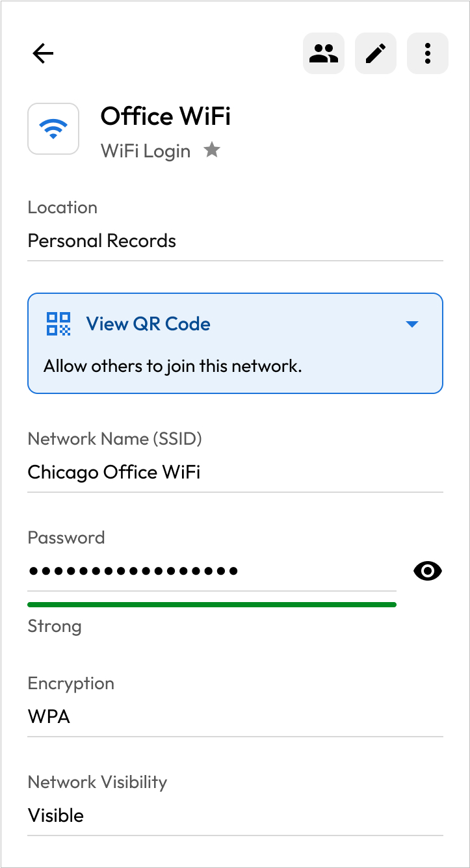The image size is (470, 868).
Task: Click the blue WiFi record icon
Action: (x=53, y=129)
